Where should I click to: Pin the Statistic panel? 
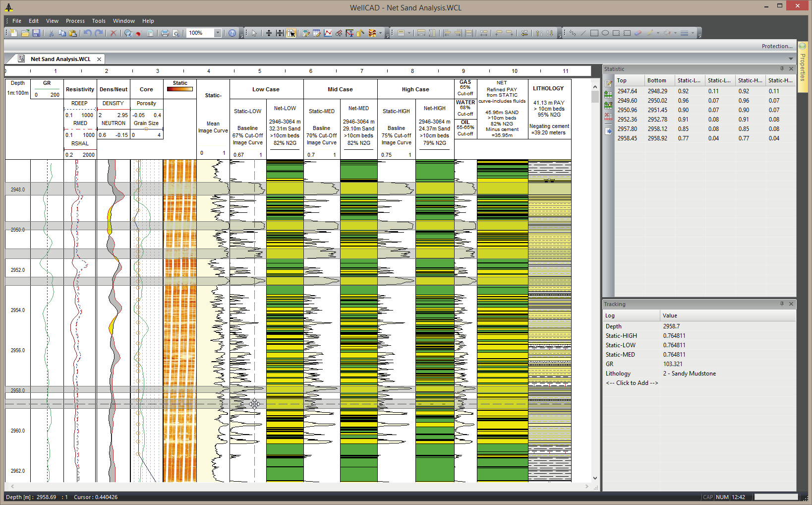tap(782, 69)
